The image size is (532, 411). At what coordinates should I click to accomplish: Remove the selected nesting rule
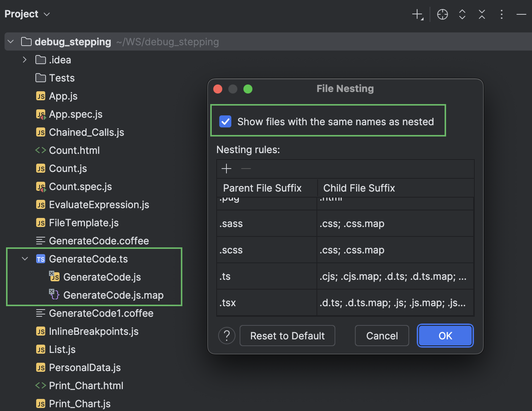click(x=246, y=169)
